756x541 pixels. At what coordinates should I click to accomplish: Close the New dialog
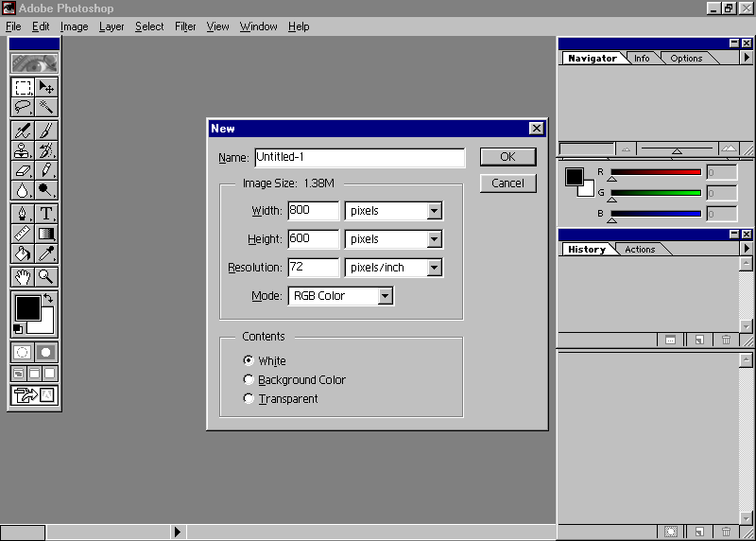tap(536, 129)
